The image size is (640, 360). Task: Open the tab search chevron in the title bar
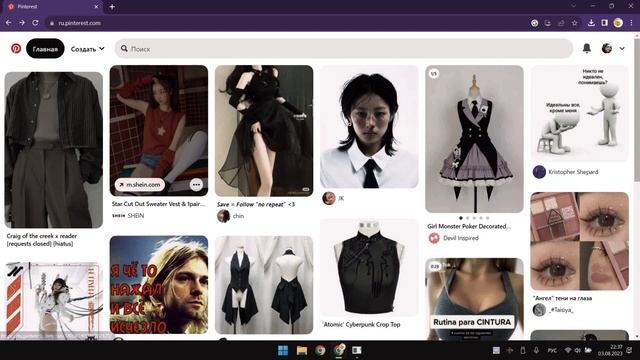[x=574, y=6]
